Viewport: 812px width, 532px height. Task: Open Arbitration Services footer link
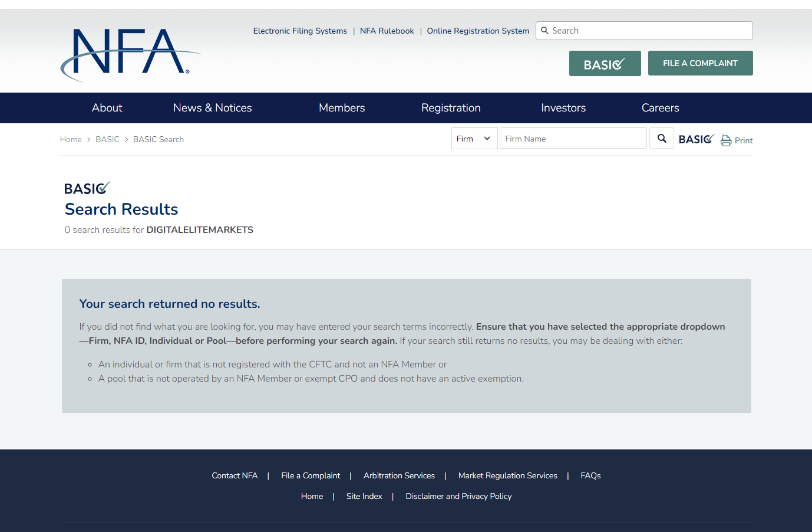399,475
